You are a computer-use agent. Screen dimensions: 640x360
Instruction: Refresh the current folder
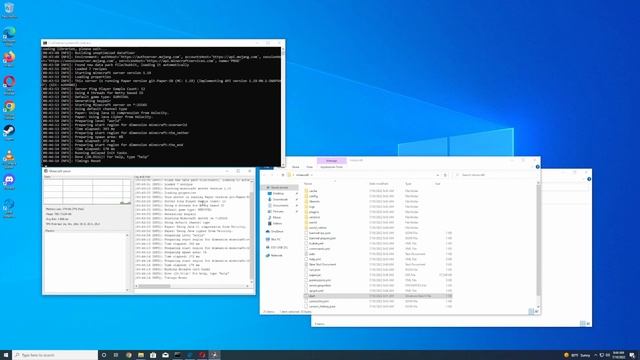(x=445, y=175)
